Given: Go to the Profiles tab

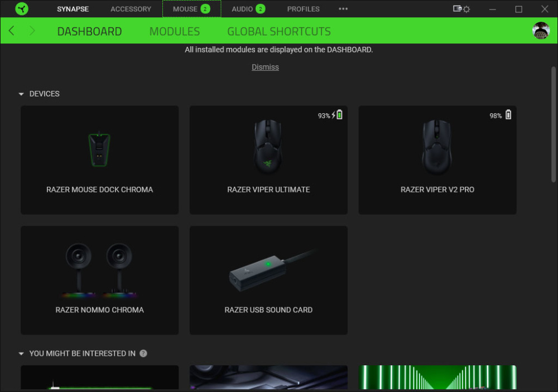Looking at the screenshot, I should click(x=303, y=9).
